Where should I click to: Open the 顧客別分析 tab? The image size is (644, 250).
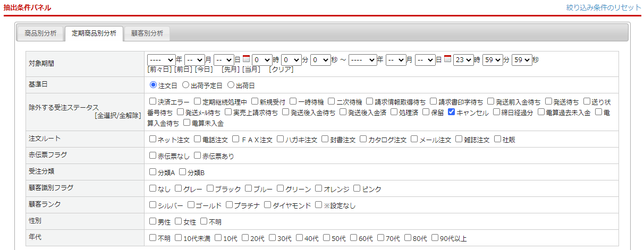(147, 33)
